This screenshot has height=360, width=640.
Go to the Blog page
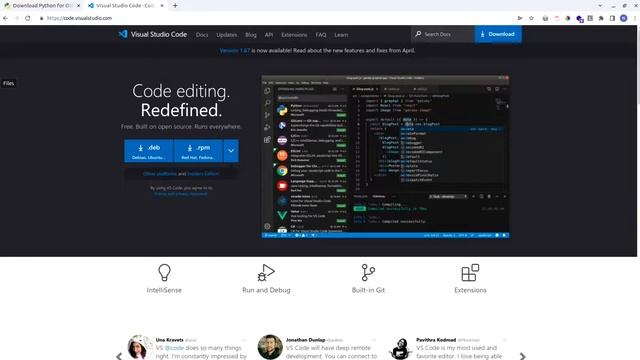coord(251,35)
